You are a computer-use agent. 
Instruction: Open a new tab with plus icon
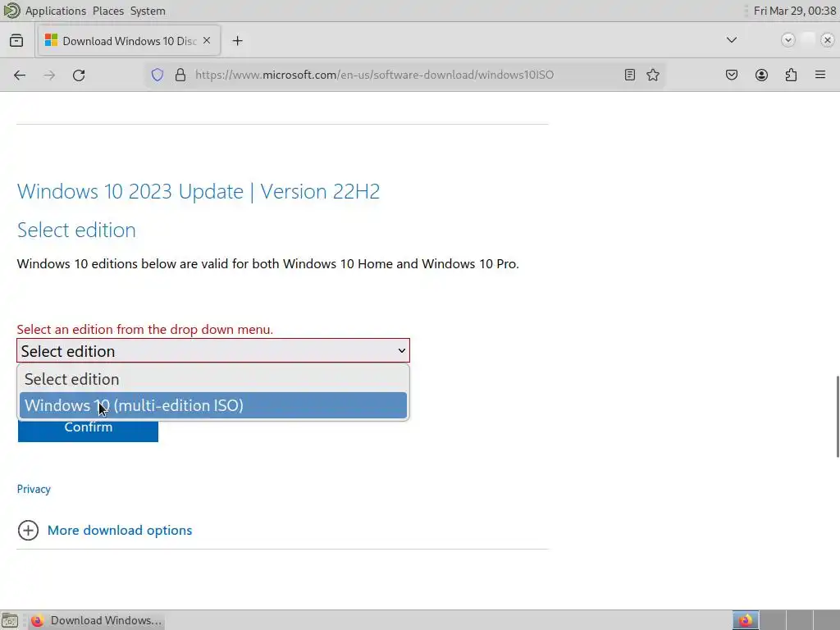point(238,41)
